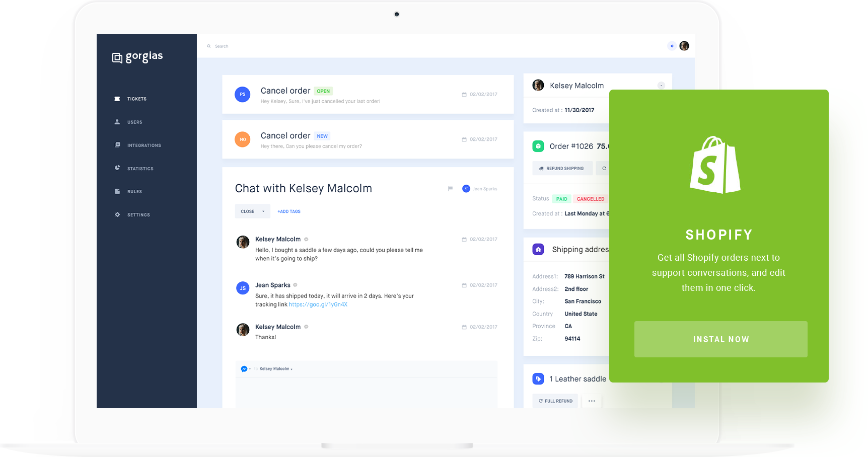
Task: Click Kelsey Malcolm's avatar on the saddle message
Action: tap(243, 242)
